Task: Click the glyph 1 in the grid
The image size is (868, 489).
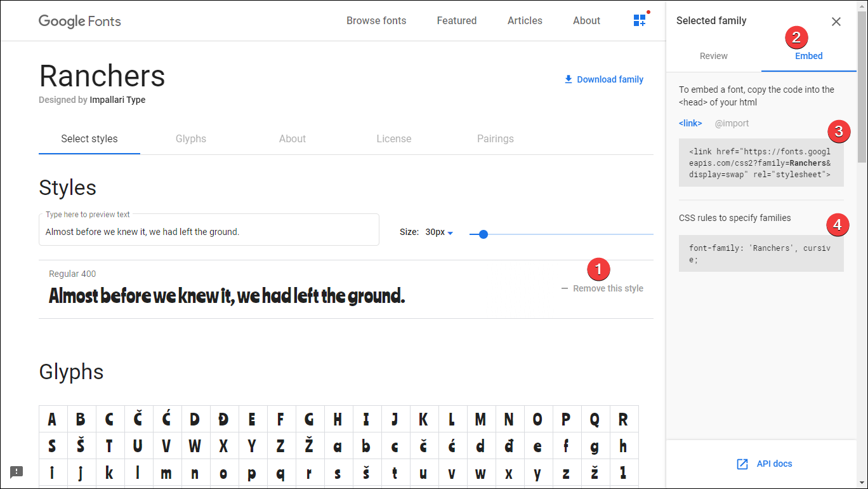Action: pos(624,472)
